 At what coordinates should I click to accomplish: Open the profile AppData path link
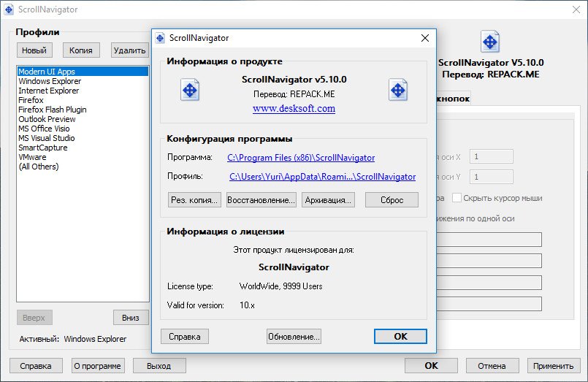pyautogui.click(x=323, y=177)
